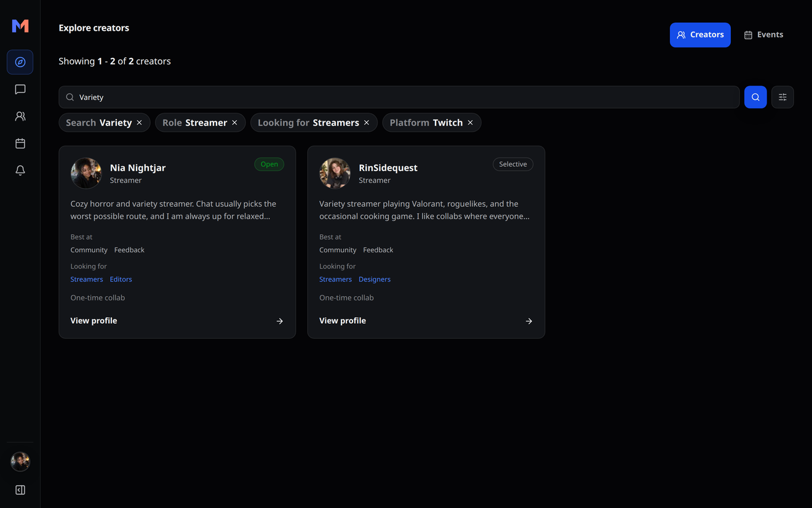Click View profile on RinSidequest's card
The image size is (812, 508).
tap(343, 321)
